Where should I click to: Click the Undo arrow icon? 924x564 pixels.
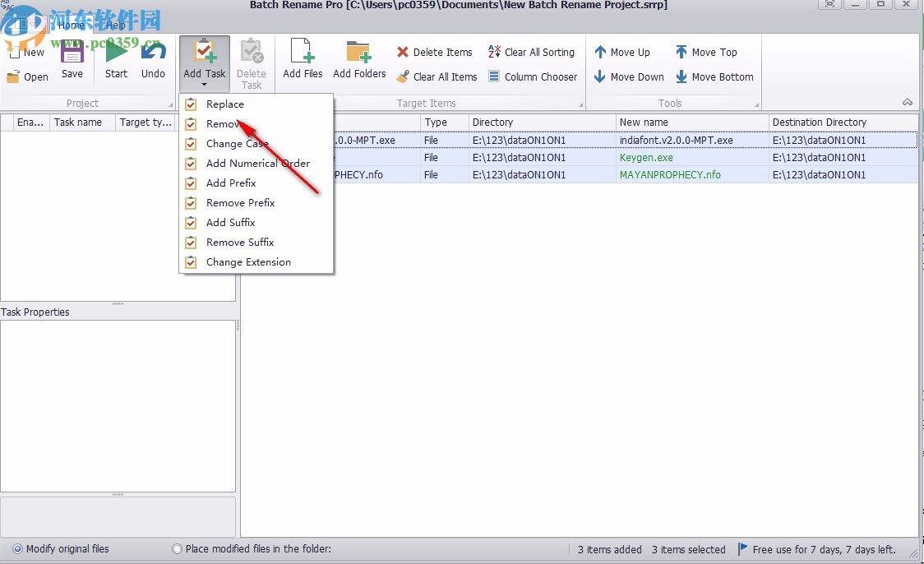(153, 52)
